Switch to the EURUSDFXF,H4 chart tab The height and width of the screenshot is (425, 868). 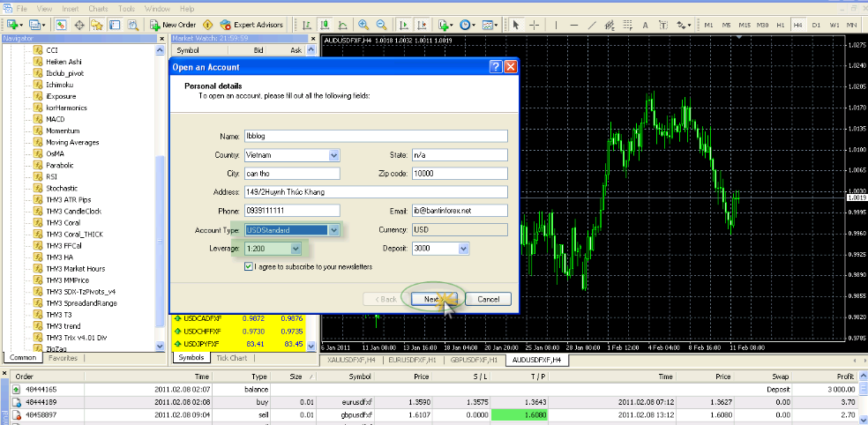coord(413,360)
